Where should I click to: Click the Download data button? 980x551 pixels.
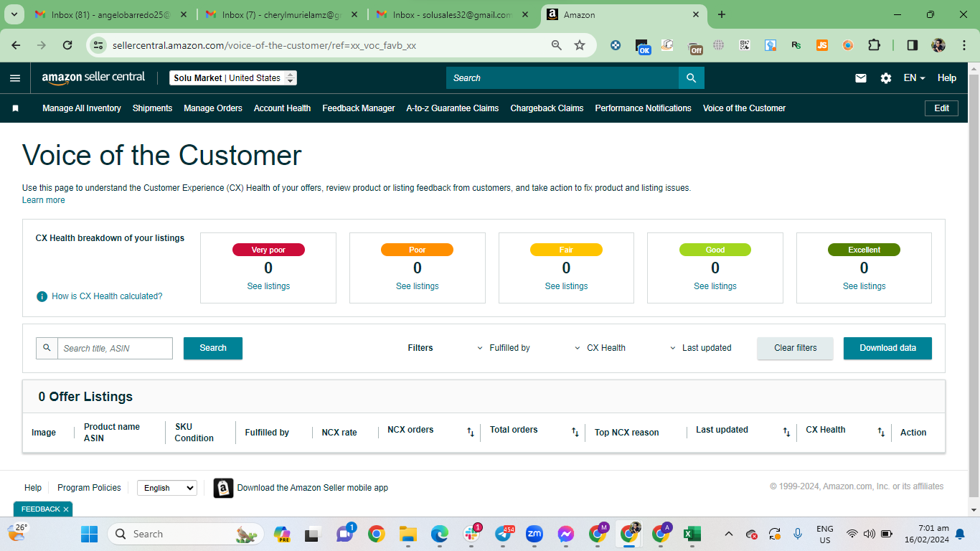[888, 348]
